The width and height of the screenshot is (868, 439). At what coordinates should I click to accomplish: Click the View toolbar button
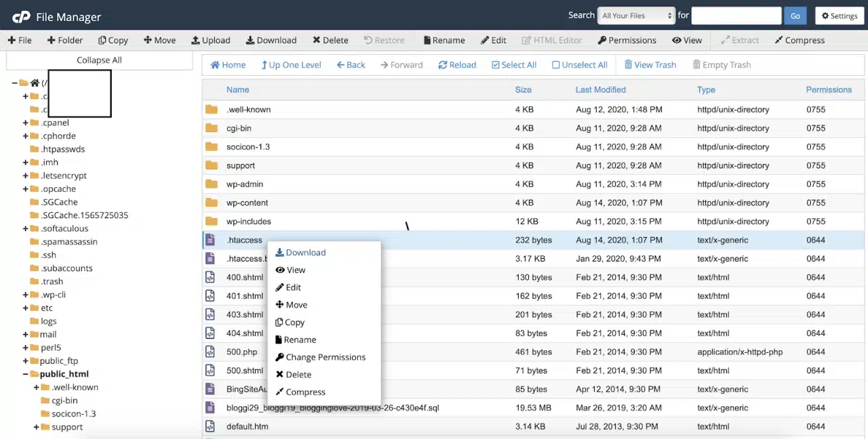click(687, 40)
